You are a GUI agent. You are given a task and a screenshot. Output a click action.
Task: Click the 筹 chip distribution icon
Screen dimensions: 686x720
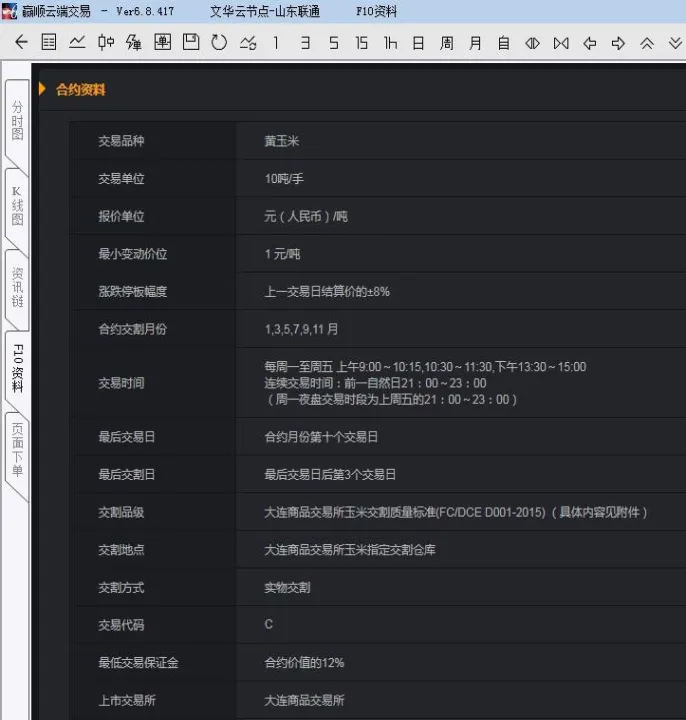click(134, 42)
